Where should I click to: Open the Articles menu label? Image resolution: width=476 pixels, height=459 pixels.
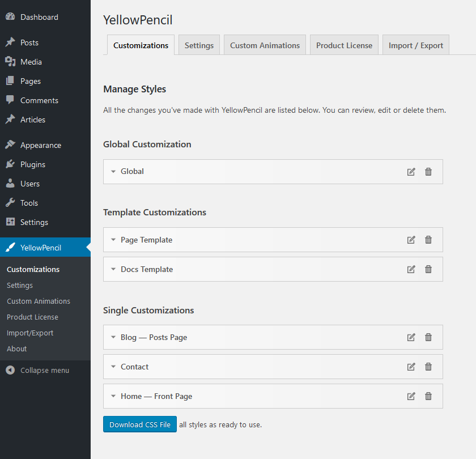click(33, 120)
